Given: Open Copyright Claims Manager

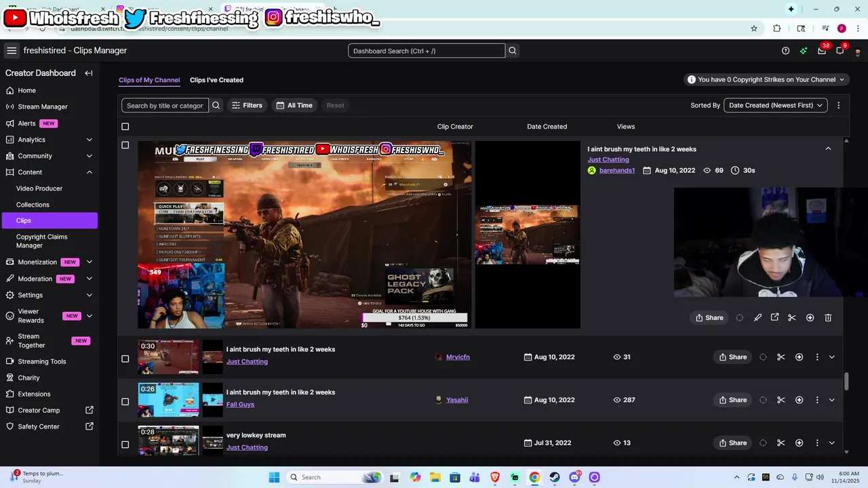Looking at the screenshot, I should (41, 241).
